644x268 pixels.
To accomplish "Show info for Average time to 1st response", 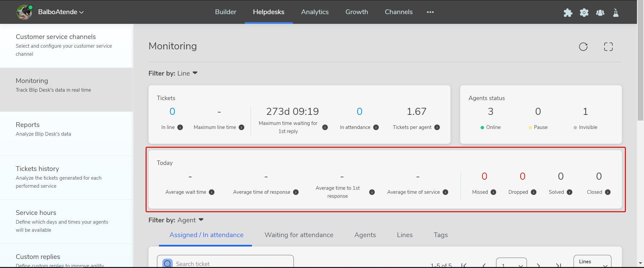I will tap(372, 192).
